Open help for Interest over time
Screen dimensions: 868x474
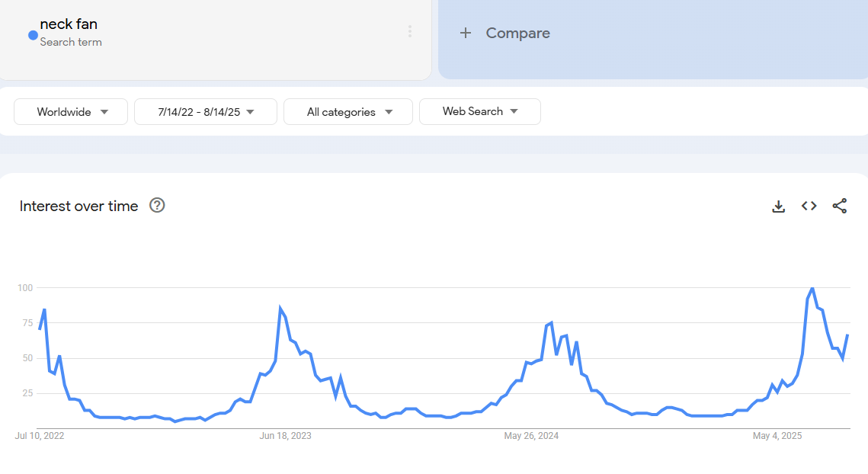tap(157, 205)
